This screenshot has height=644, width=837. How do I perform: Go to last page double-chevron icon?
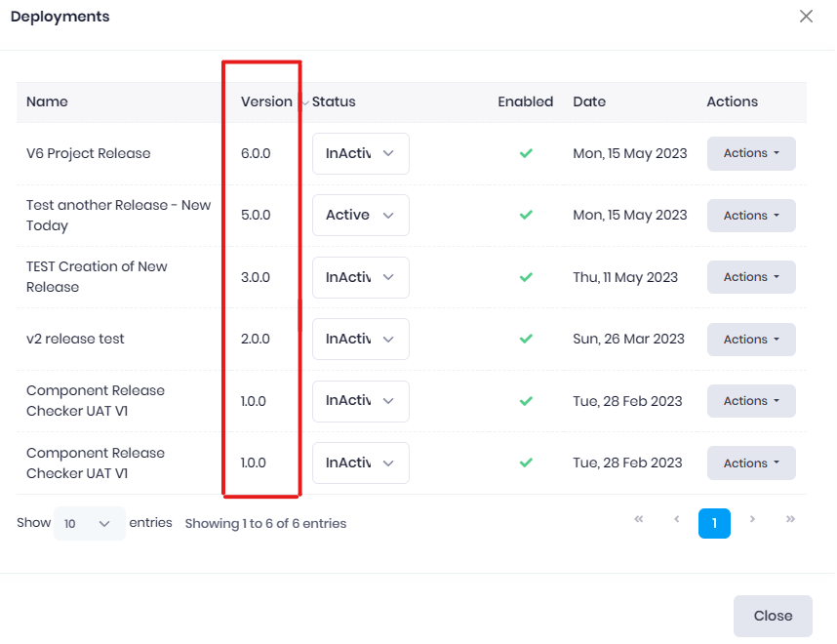tap(790, 520)
